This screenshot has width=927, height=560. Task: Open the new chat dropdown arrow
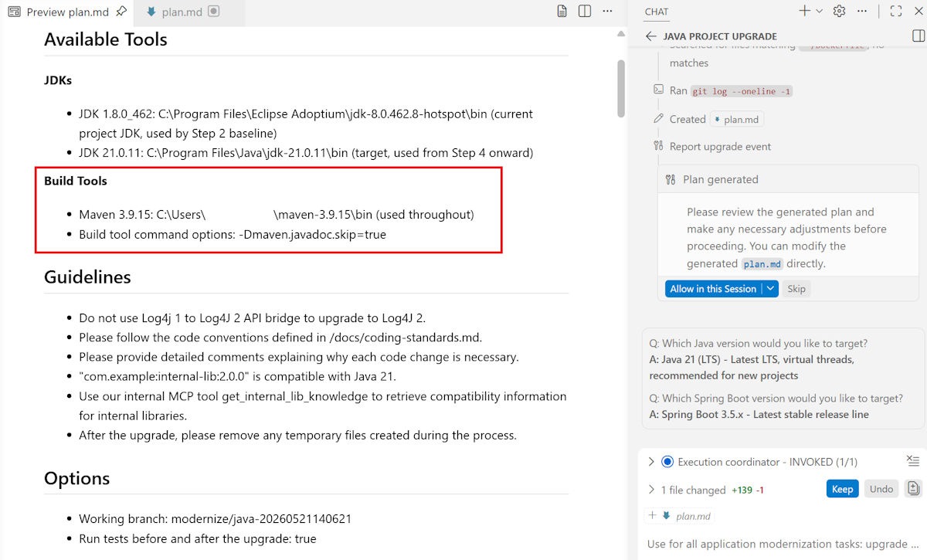click(x=819, y=12)
